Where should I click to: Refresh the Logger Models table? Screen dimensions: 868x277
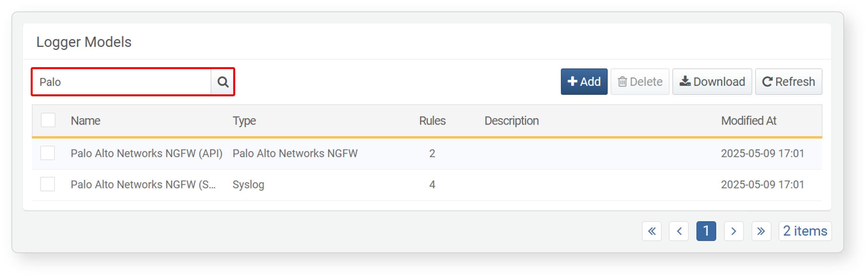[788, 82]
